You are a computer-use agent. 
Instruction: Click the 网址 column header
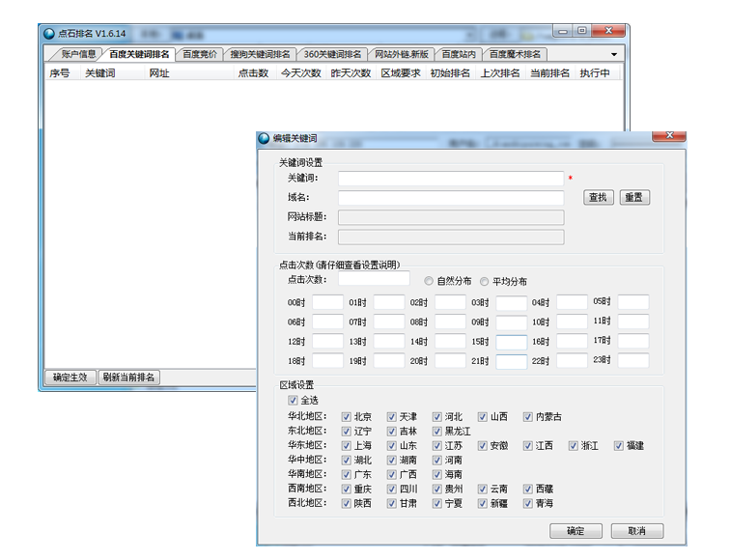point(159,73)
